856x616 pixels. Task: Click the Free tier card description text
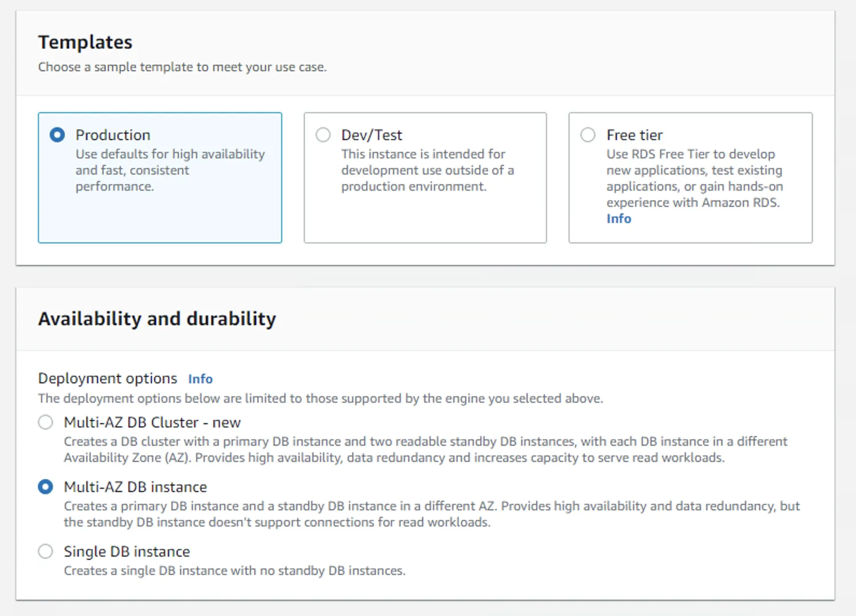[x=693, y=178]
